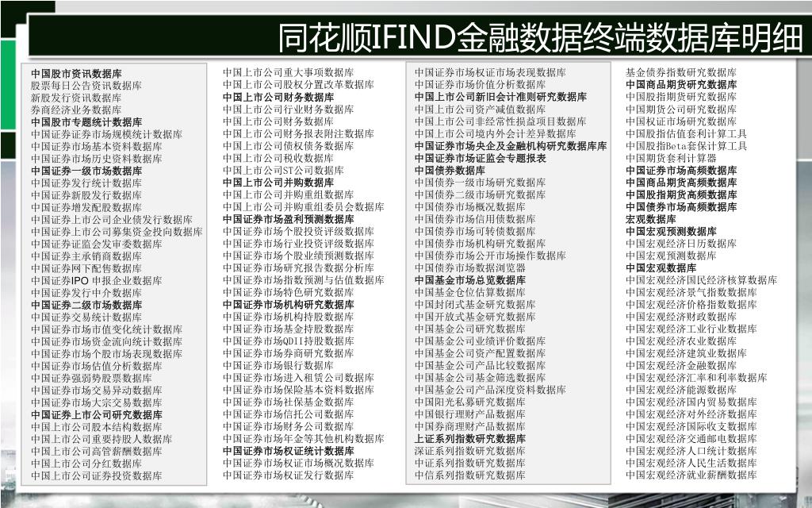Select the heading 中国证券上市公司研究数据库
This screenshot has height=508, width=812.
click(96, 414)
